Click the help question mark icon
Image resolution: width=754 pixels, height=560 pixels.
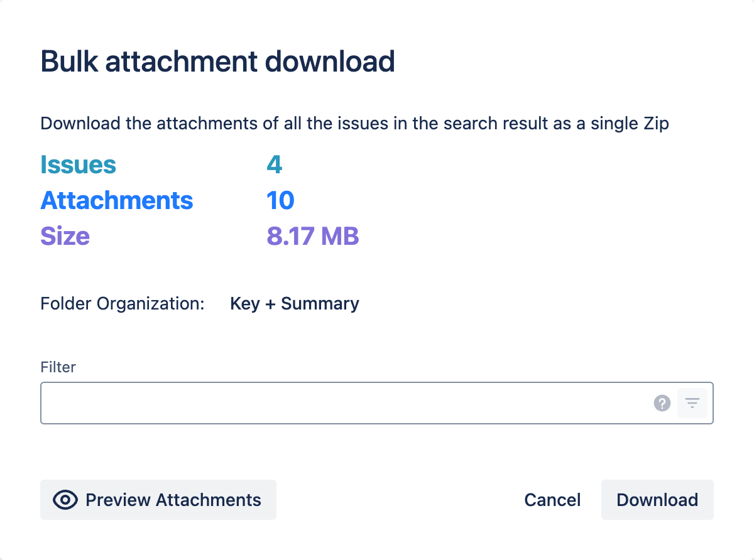[662, 403]
